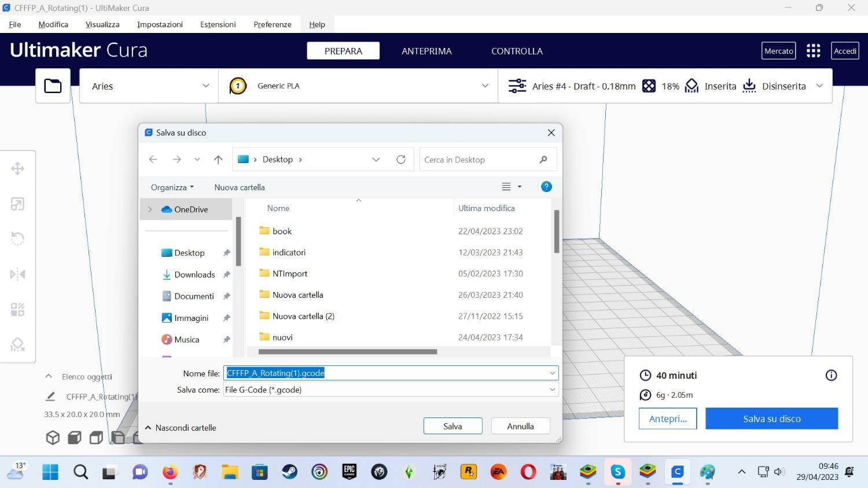Image resolution: width=868 pixels, height=488 pixels.
Task: Expand the Generic PLA material dropdown
Action: (485, 86)
